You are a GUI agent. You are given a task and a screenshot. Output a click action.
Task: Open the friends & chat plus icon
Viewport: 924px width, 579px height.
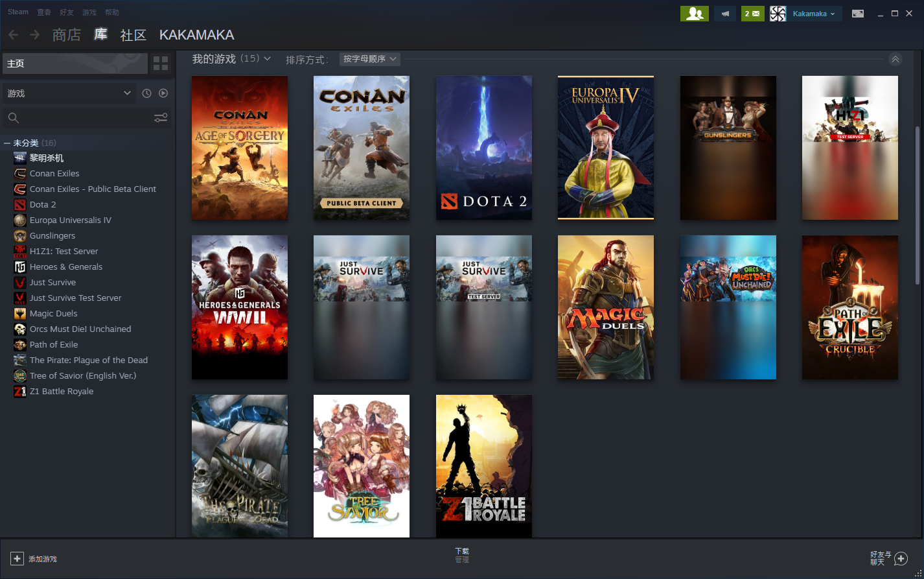pyautogui.click(x=901, y=558)
